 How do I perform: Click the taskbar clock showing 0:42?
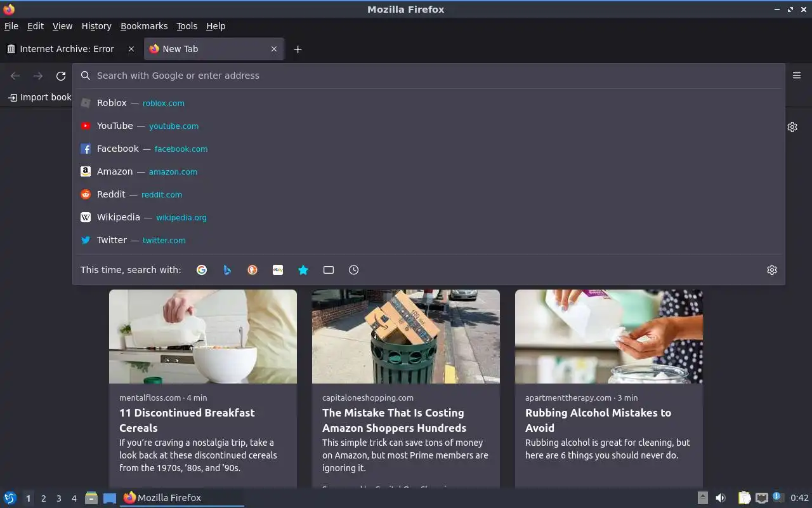799,498
